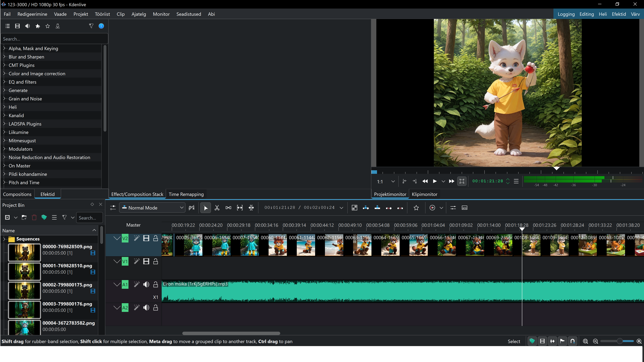The width and height of the screenshot is (644, 362).
Task: Toggle snapping magnet in the status bar
Action: [x=573, y=341]
